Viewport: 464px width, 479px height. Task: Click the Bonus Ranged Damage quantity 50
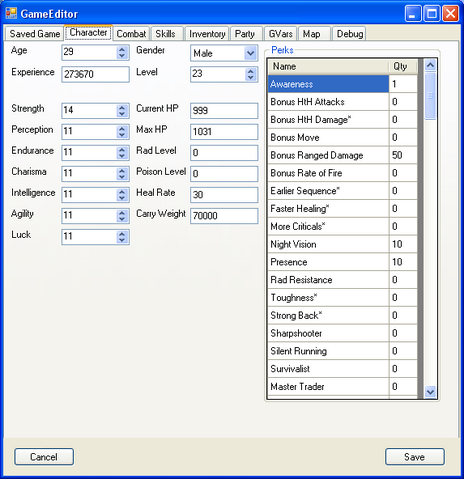tap(403, 155)
